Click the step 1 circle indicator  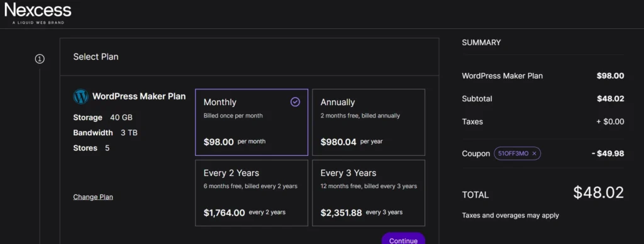[x=40, y=59]
